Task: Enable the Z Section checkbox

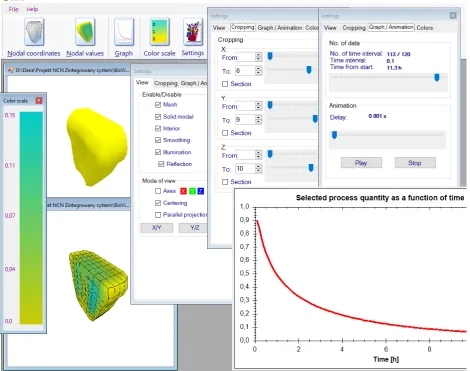Action: click(225, 182)
